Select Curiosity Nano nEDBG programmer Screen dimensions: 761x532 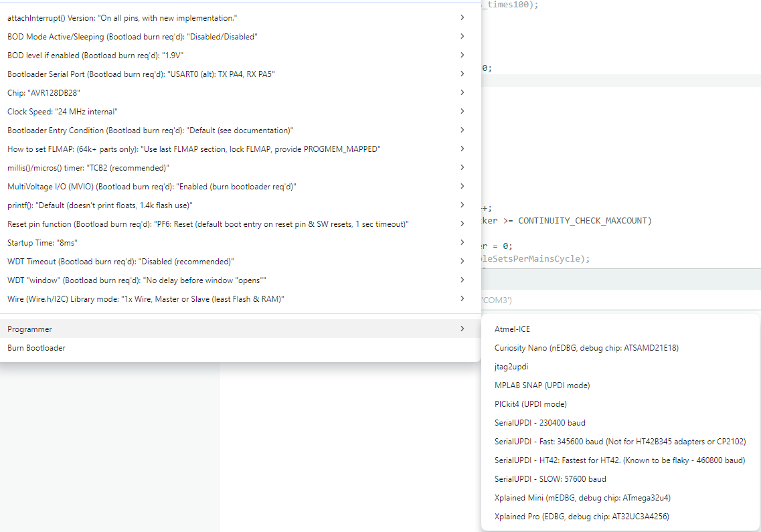tap(586, 348)
